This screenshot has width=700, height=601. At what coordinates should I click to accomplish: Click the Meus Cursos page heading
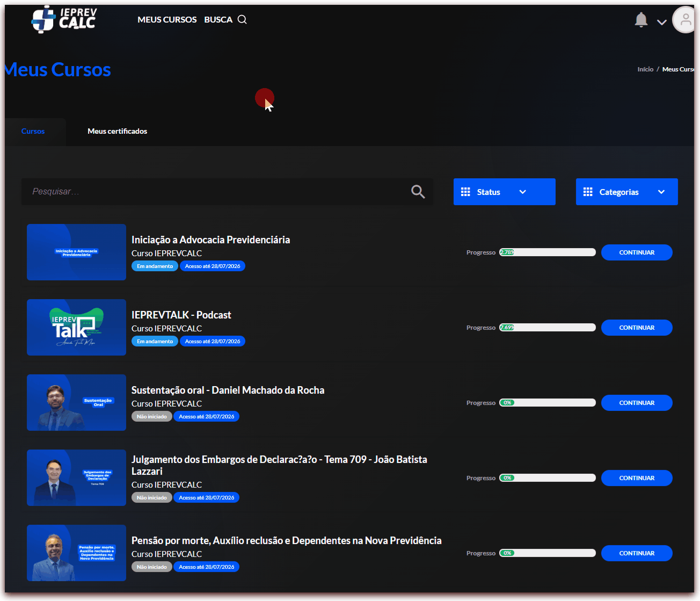click(x=57, y=70)
